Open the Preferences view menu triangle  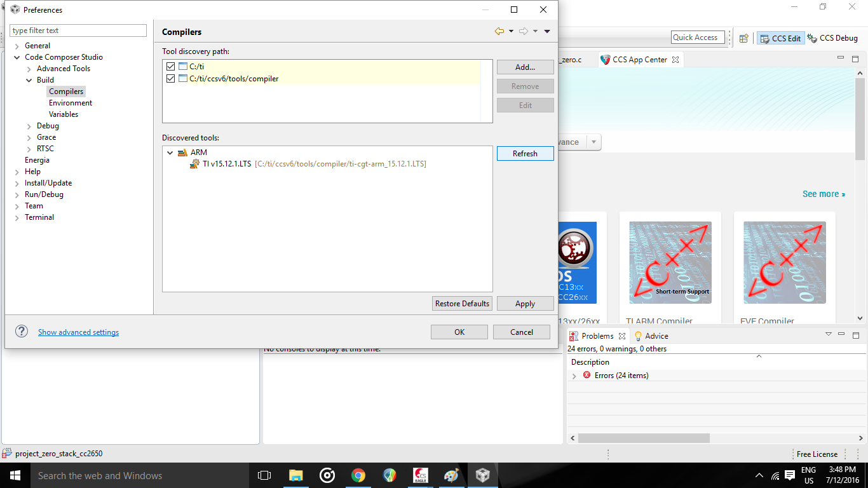pyautogui.click(x=547, y=31)
